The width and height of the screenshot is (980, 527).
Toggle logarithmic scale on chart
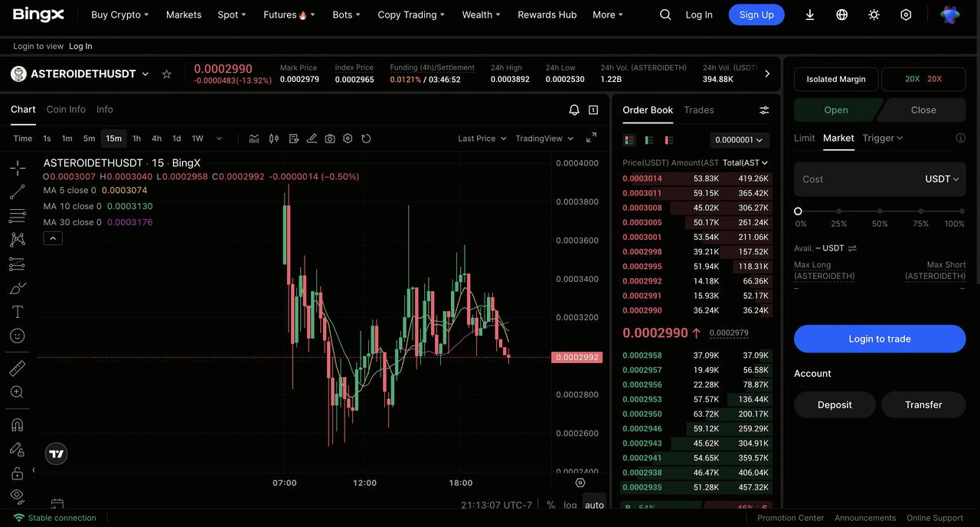pyautogui.click(x=570, y=505)
